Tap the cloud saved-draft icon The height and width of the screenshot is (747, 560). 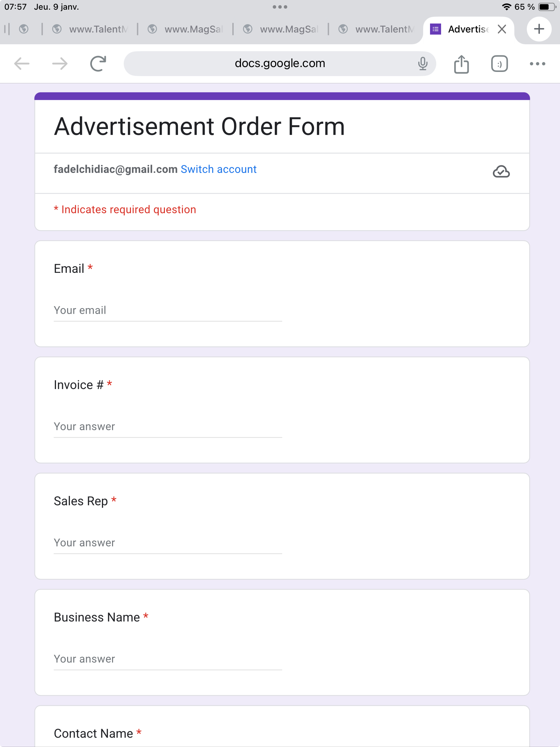point(501,172)
